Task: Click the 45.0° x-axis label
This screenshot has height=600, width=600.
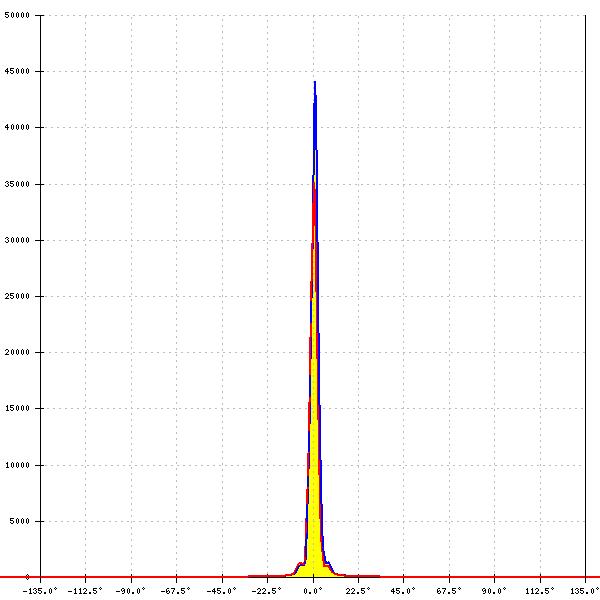Action: 403,591
